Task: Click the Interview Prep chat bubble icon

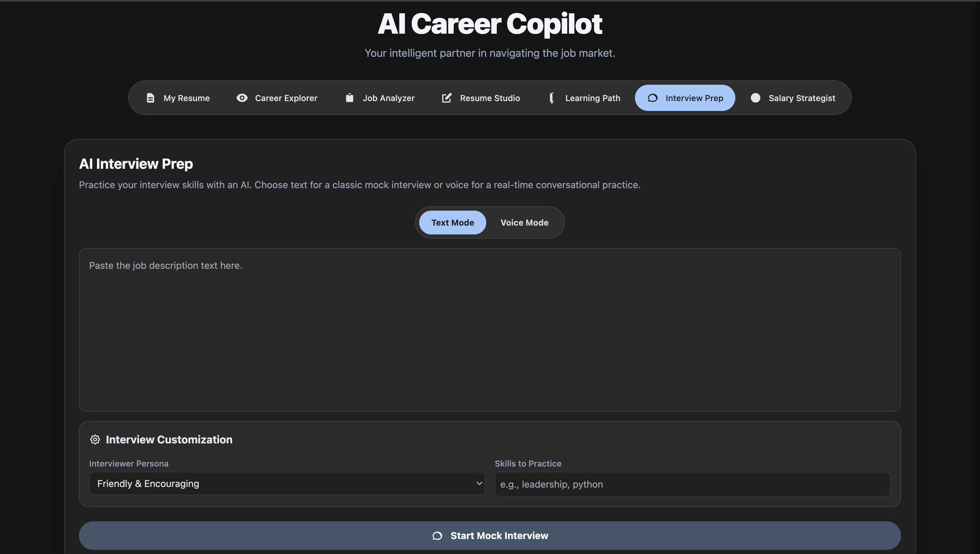Action: [652, 98]
